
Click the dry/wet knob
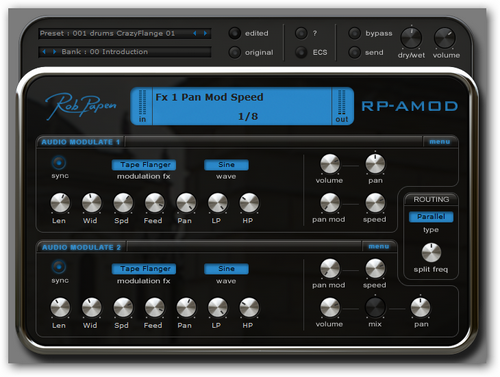tap(411, 38)
